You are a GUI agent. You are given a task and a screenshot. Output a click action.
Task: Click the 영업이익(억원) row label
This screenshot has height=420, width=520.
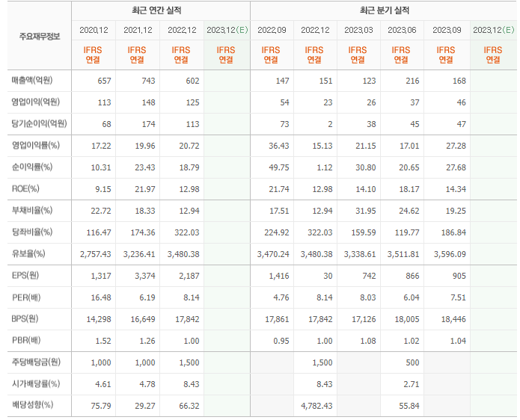click(x=36, y=102)
